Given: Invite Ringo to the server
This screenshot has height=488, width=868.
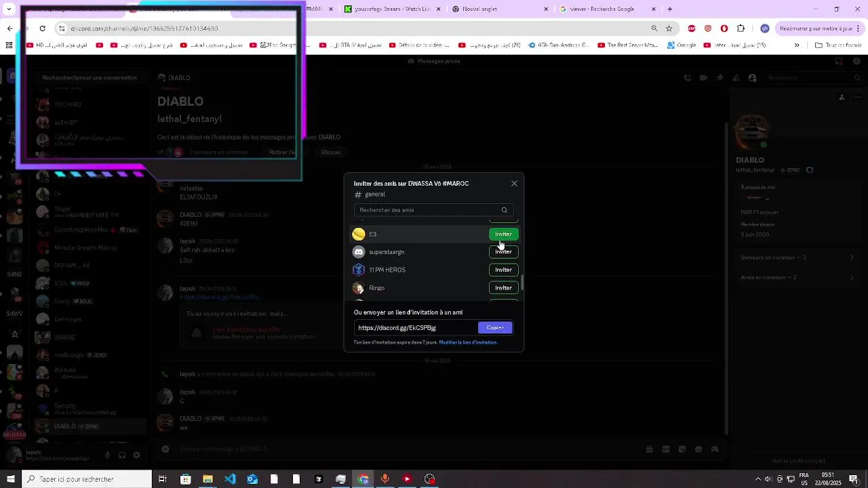Looking at the screenshot, I should 503,288.
